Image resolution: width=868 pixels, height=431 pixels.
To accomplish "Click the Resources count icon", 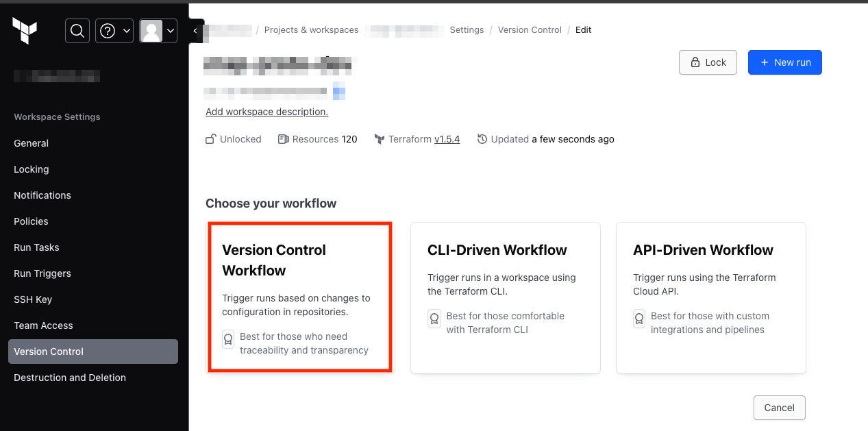I will click(x=284, y=138).
